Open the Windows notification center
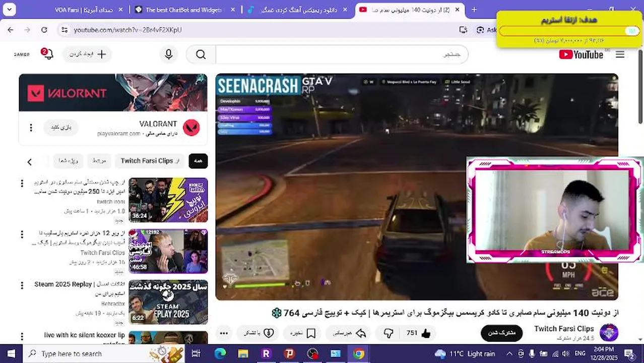Screen dimensions: 644x363 (x=629, y=354)
